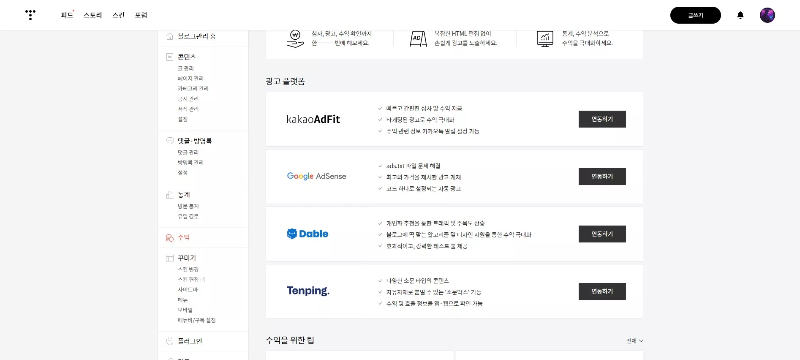Viewport: 800px width, 360px height.
Task: Click the 수익을 위한 팁 heading
Action: tap(290, 340)
